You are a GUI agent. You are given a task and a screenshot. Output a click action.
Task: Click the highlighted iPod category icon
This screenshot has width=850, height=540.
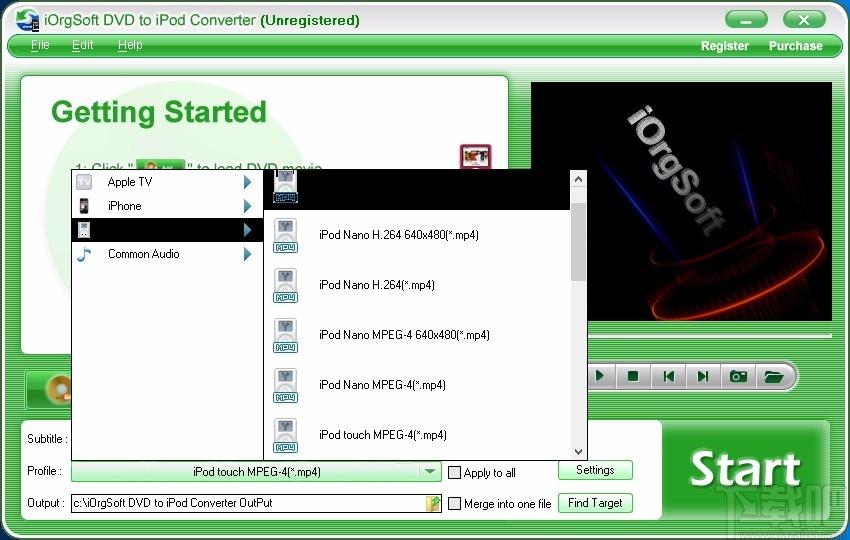[x=84, y=230]
